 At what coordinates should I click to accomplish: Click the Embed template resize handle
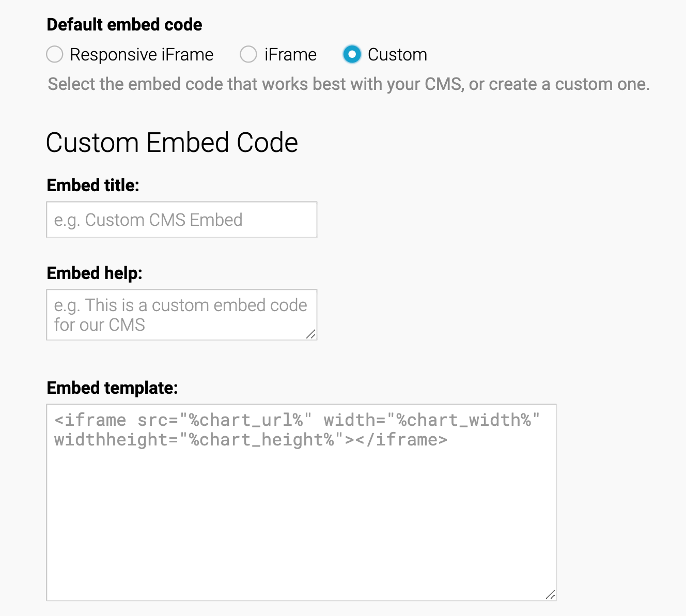pos(551,595)
